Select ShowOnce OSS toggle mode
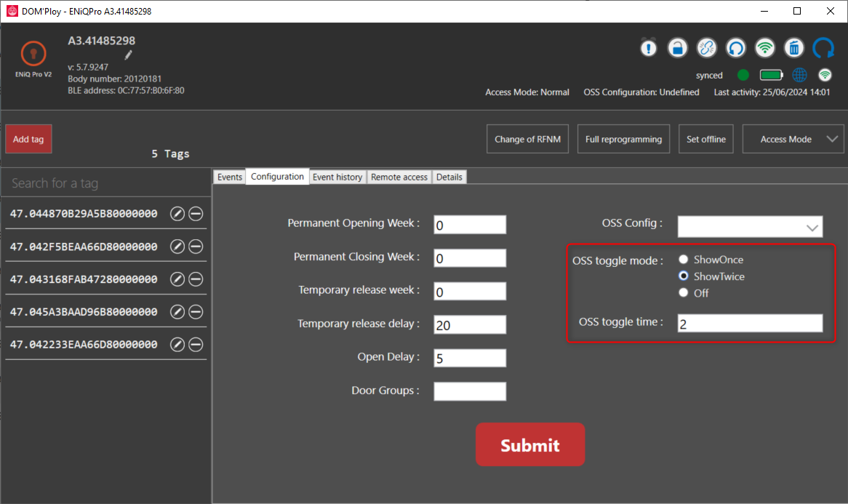Viewport: 848px width, 504px height. [x=684, y=260]
